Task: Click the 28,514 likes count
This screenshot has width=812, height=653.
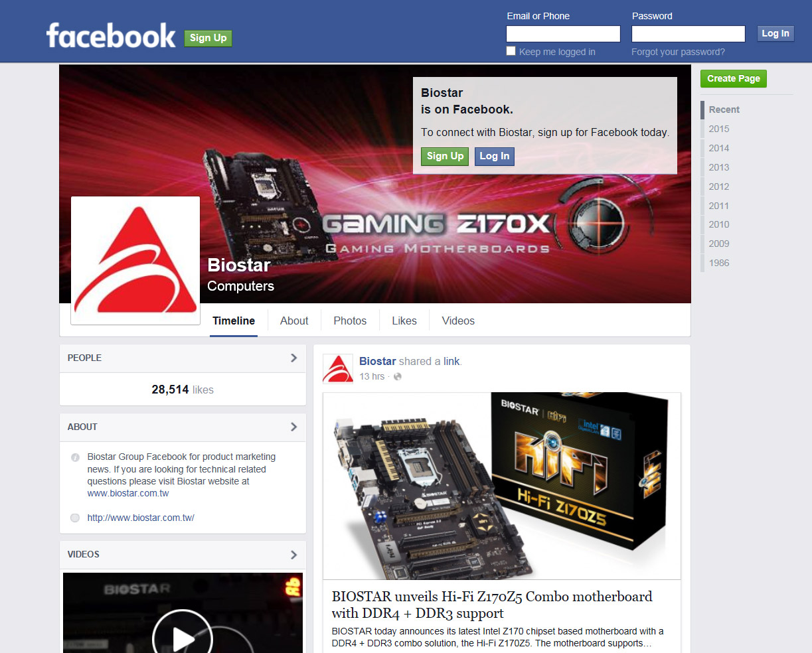Action: point(183,390)
